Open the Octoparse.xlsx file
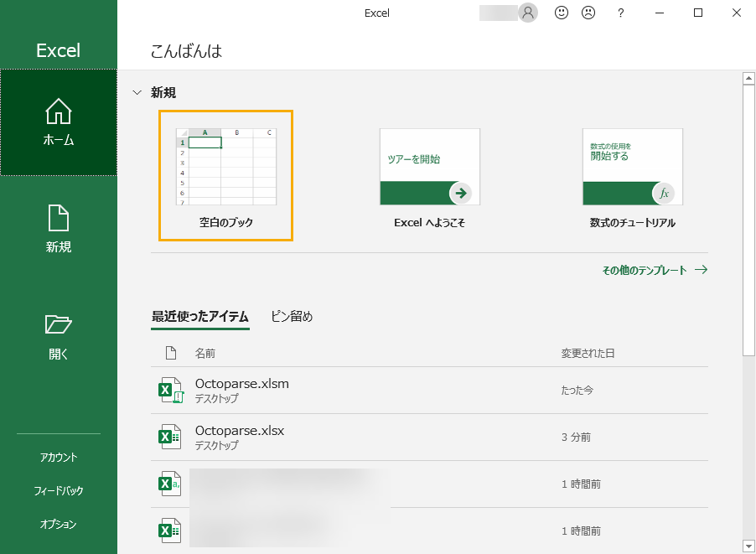Viewport: 756px width, 554px height. point(429,437)
